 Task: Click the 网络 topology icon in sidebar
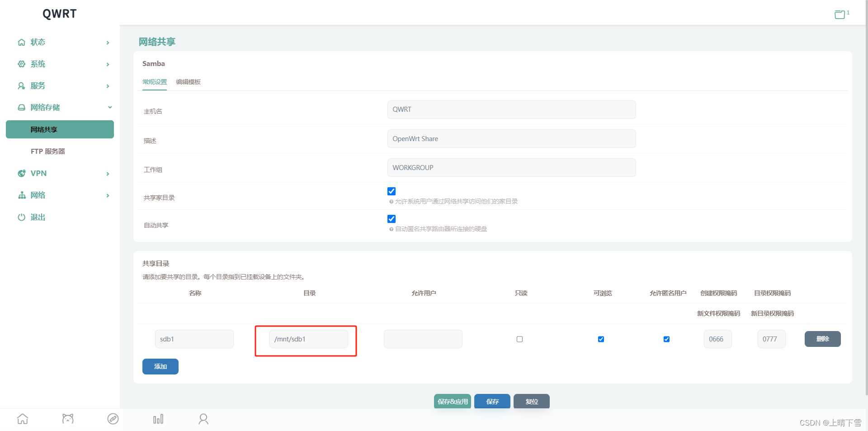point(21,195)
